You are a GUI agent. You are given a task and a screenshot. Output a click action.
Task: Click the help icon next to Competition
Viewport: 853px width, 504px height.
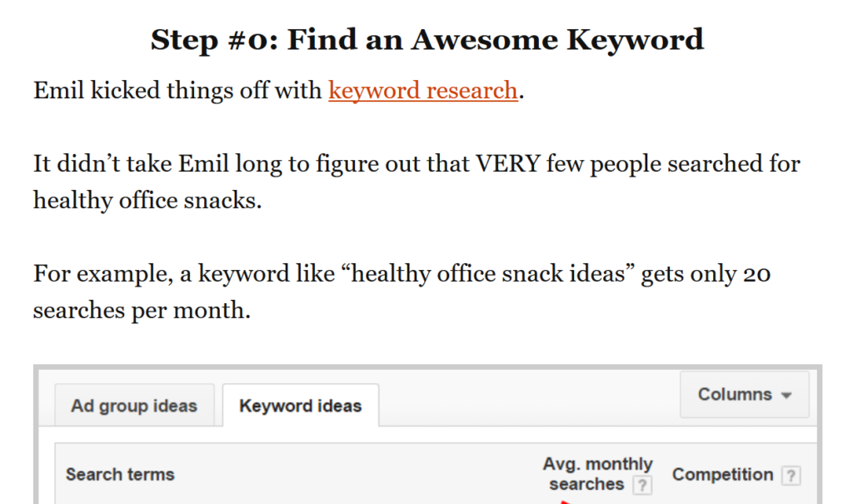point(791,476)
